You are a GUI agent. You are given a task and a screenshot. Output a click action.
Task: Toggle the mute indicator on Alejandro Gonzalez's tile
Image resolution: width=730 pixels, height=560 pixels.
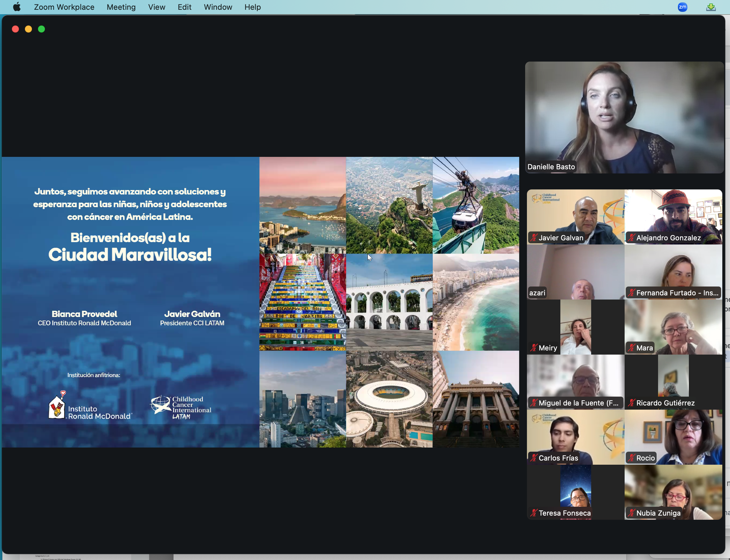(632, 237)
